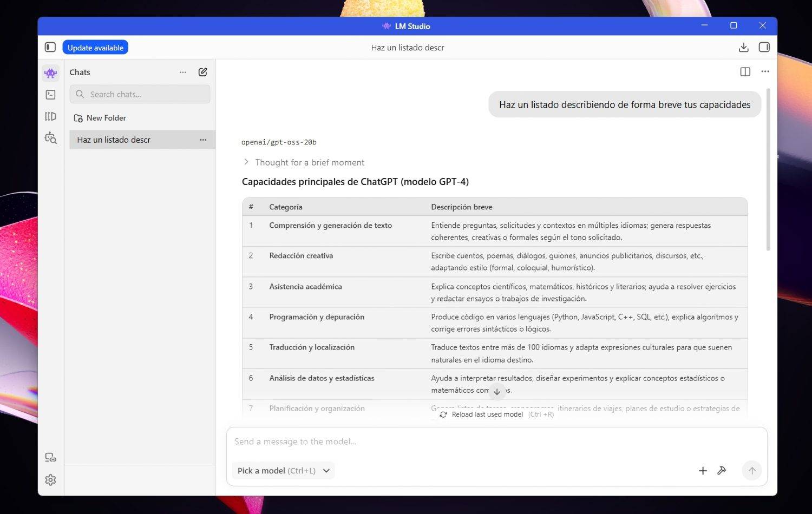Click the user message bubble
812x514 pixels.
(625, 104)
